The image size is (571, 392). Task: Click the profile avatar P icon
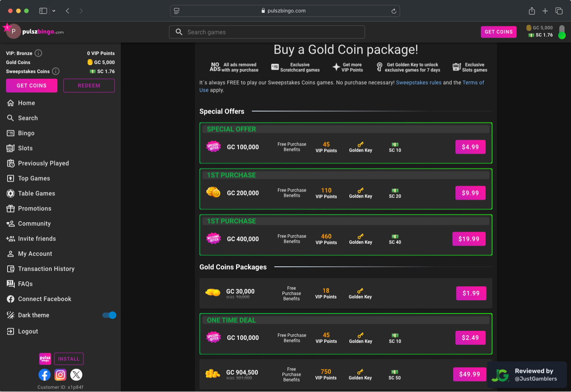[13, 31]
